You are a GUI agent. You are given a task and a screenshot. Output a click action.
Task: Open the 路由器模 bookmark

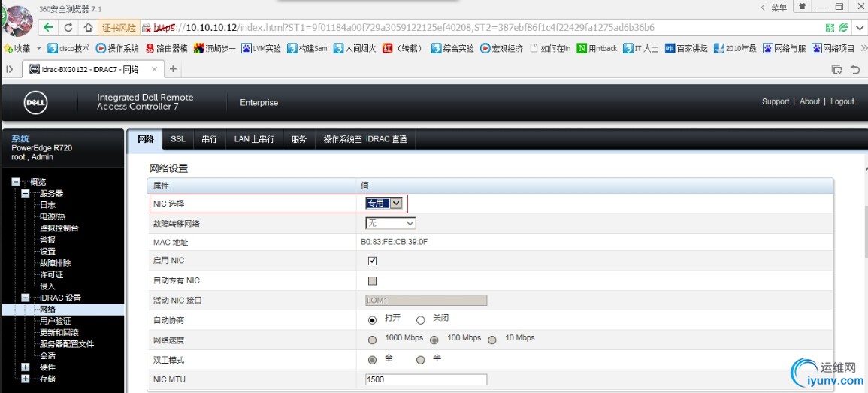coord(166,48)
